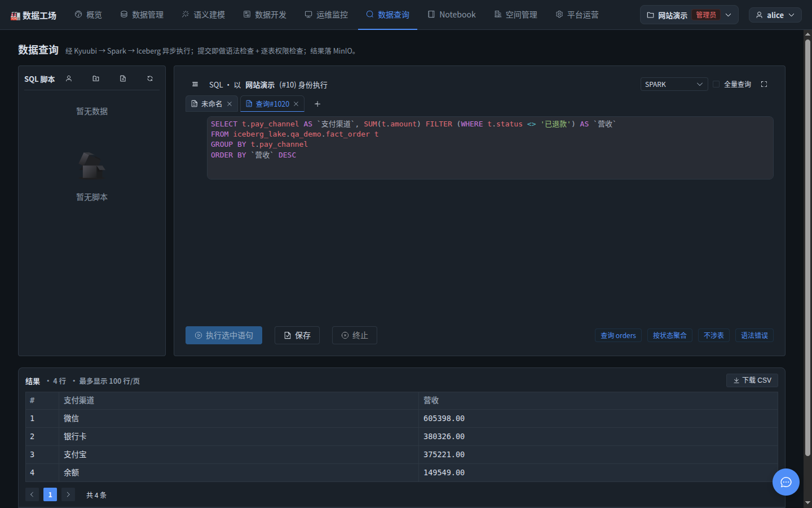The height and width of the screenshot is (508, 812).
Task: Open the 概览 menu
Action: click(x=89, y=15)
